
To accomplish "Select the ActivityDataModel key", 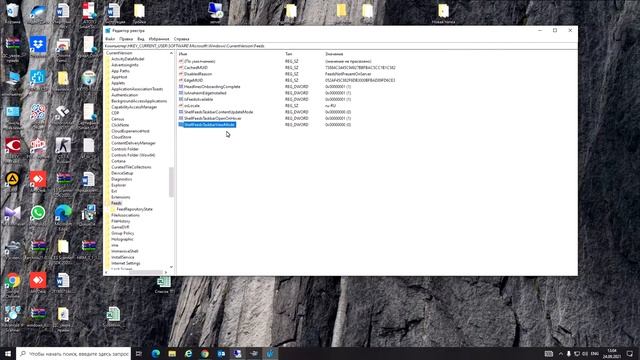I will pos(127,59).
